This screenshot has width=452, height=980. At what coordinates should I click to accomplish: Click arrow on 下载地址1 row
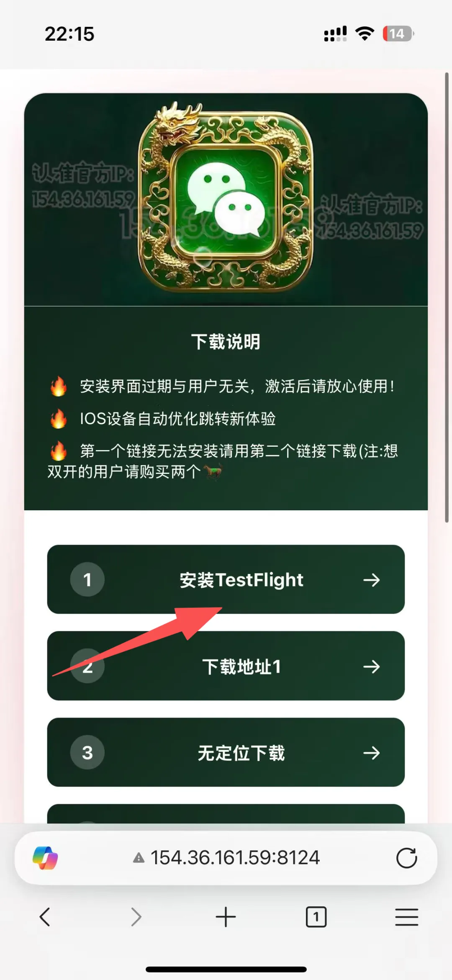[x=372, y=666]
